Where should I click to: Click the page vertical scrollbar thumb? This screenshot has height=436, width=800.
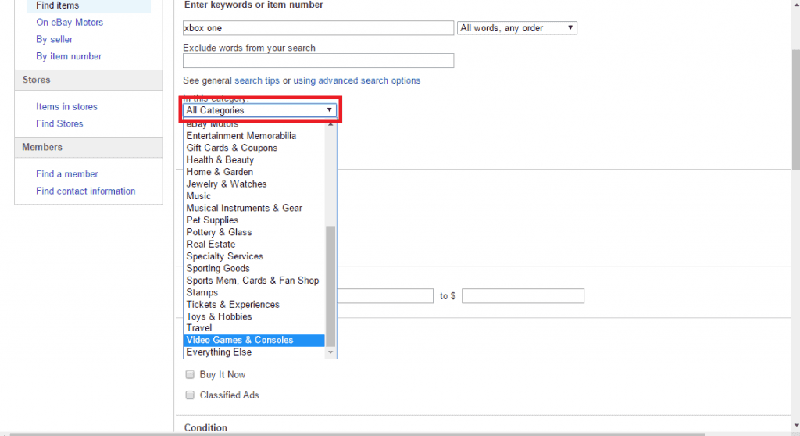pyautogui.click(x=796, y=110)
